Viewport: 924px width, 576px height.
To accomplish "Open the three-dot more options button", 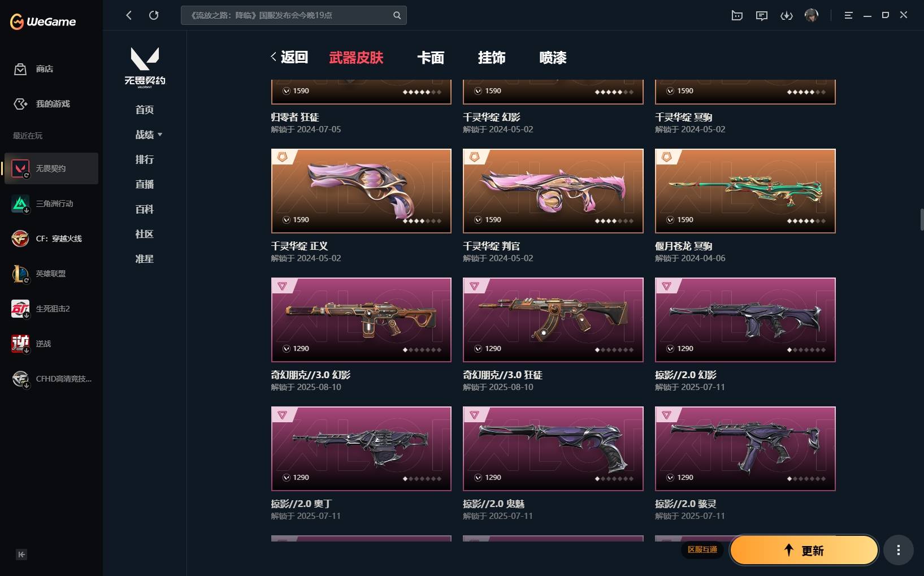I will tap(899, 550).
